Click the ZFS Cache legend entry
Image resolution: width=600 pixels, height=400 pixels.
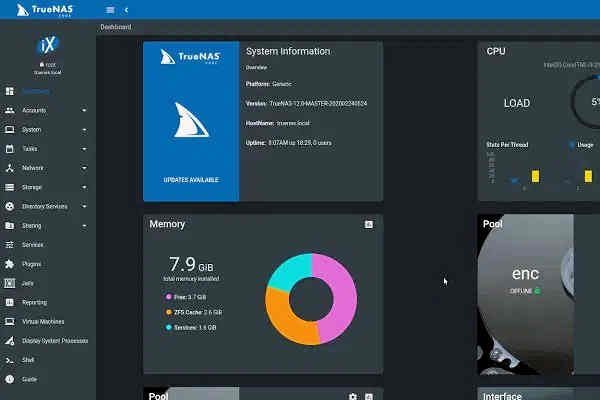[x=194, y=312]
